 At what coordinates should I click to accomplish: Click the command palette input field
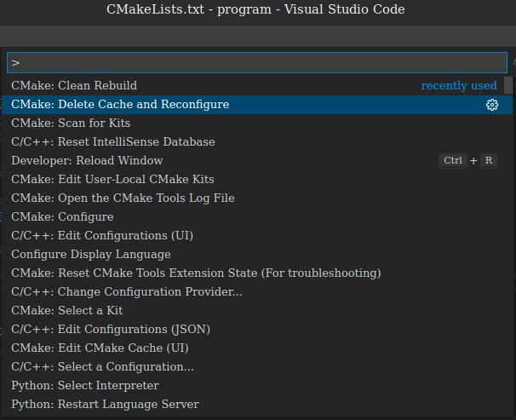tap(257, 62)
